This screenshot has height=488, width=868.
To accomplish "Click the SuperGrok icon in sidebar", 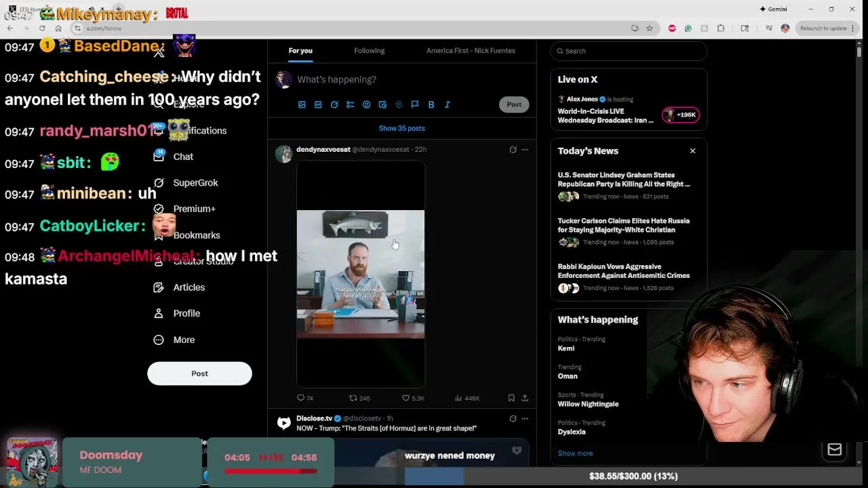I will (159, 183).
